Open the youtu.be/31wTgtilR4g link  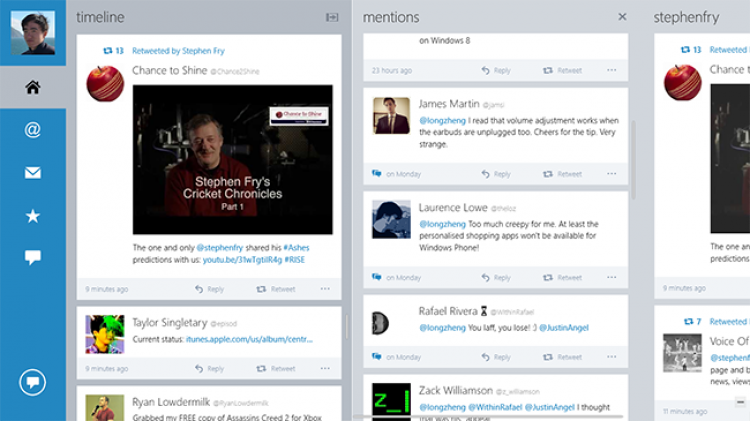242,260
